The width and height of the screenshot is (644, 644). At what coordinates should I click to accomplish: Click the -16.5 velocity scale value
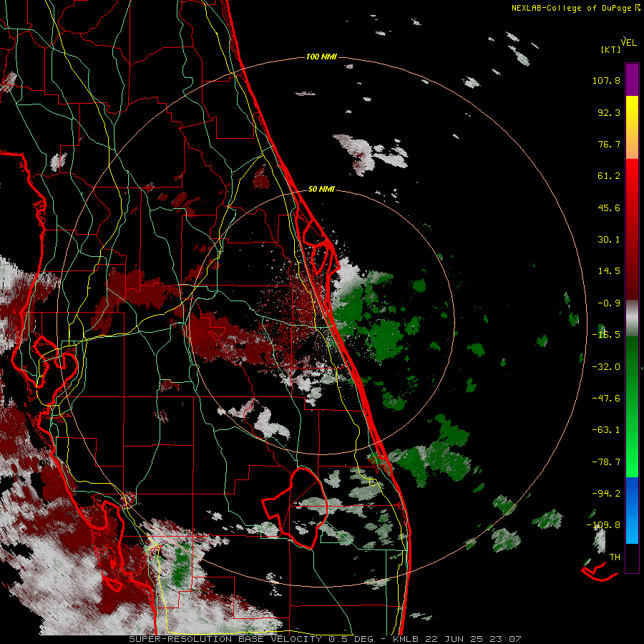[606, 335]
